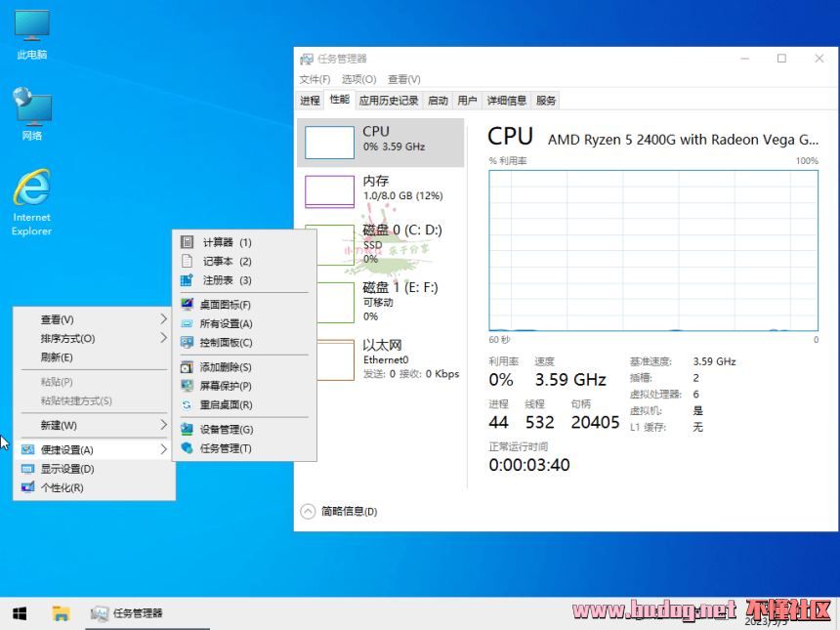The height and width of the screenshot is (630, 840).
Task: Select the 内存 panel in the sidebar
Action: (x=381, y=190)
